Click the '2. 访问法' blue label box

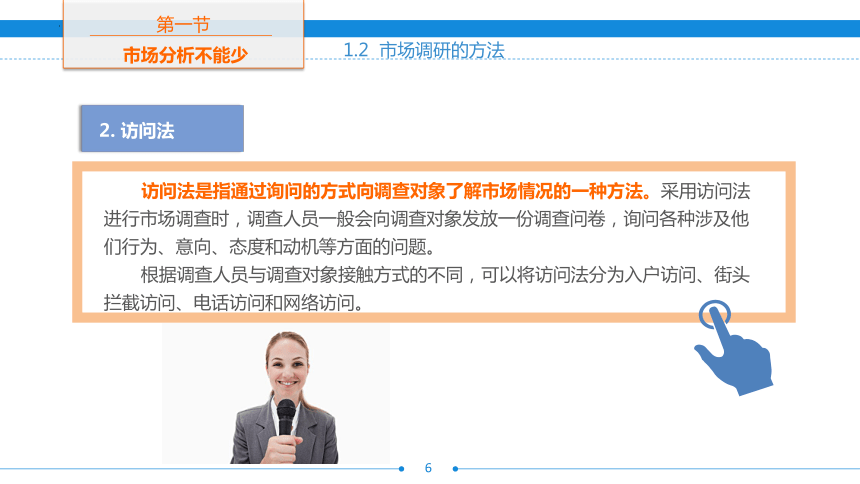(162, 128)
